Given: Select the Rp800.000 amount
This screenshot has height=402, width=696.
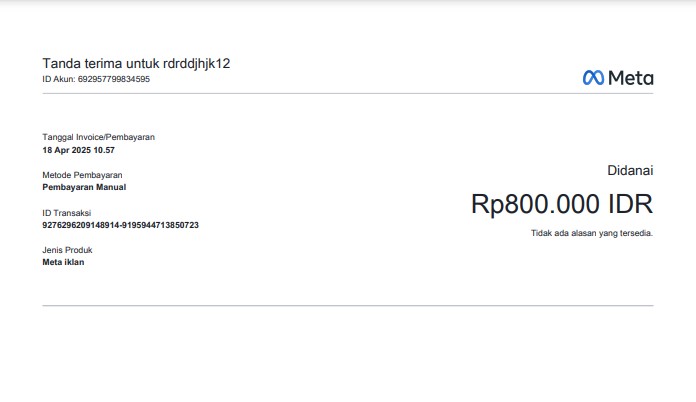Looking at the screenshot, I should (535, 204).
